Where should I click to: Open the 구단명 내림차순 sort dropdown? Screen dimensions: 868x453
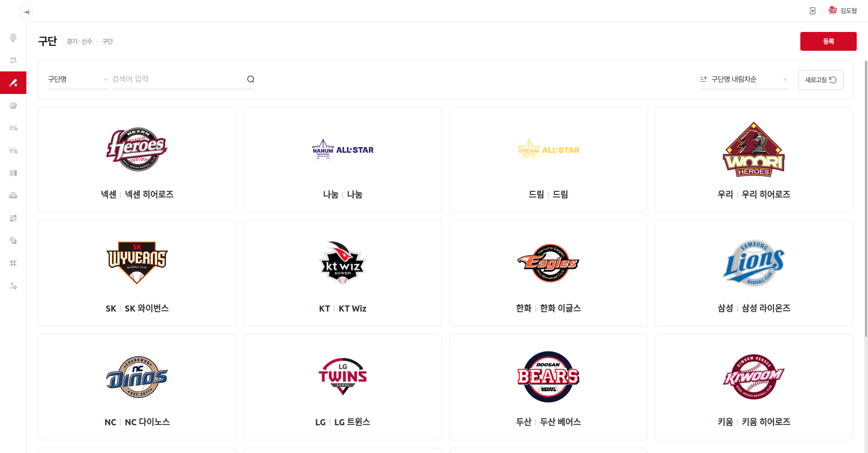[744, 79]
